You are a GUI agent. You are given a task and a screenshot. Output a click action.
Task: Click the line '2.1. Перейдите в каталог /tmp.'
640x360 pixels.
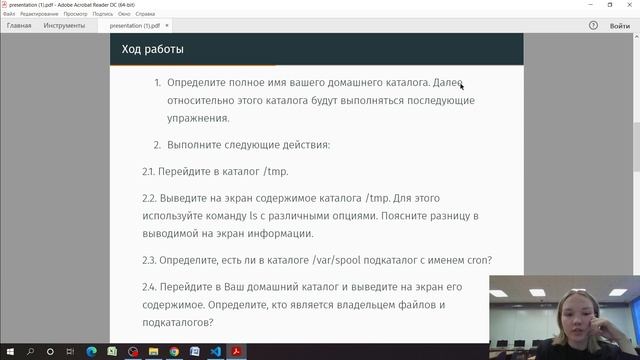click(216, 171)
